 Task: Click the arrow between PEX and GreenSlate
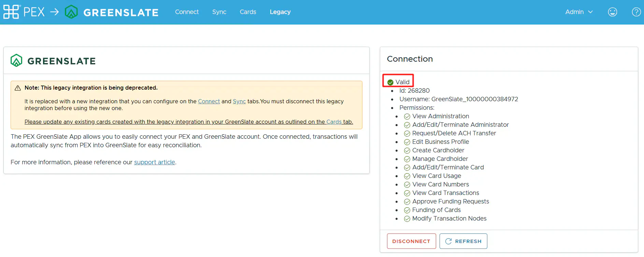(x=54, y=12)
